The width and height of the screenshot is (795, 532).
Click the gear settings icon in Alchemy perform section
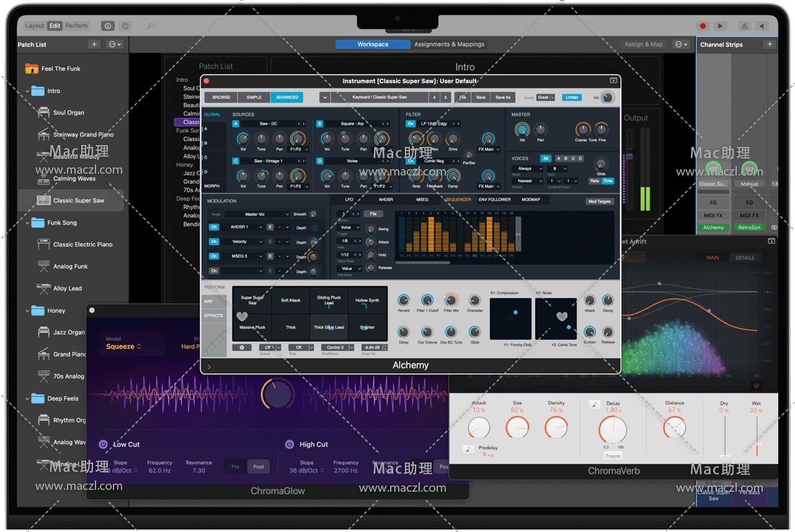(242, 347)
